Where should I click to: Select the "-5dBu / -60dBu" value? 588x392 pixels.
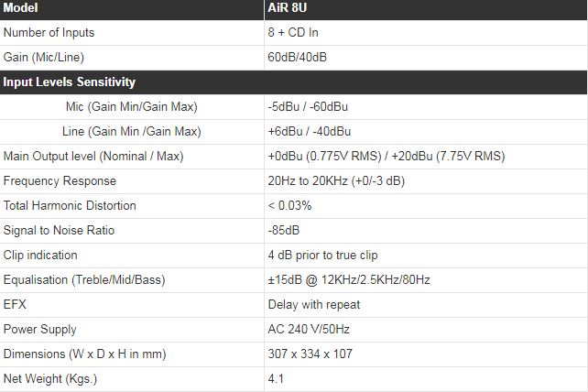(308, 106)
